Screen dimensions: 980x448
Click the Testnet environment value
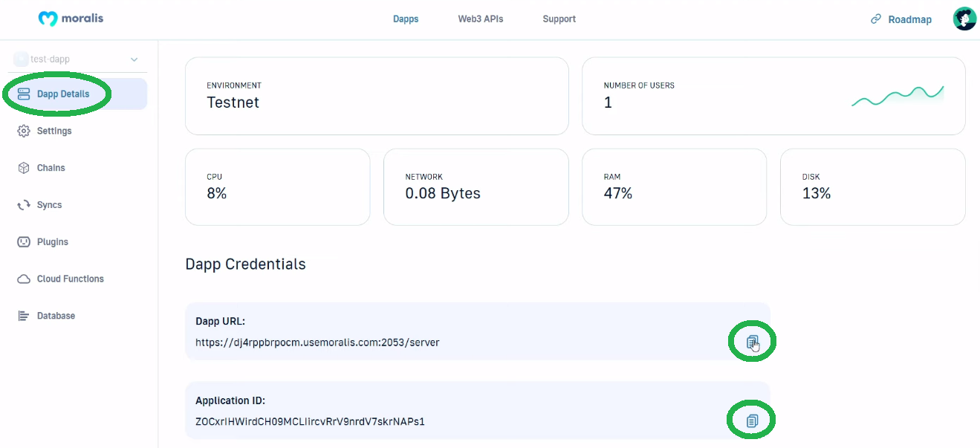pos(233,103)
